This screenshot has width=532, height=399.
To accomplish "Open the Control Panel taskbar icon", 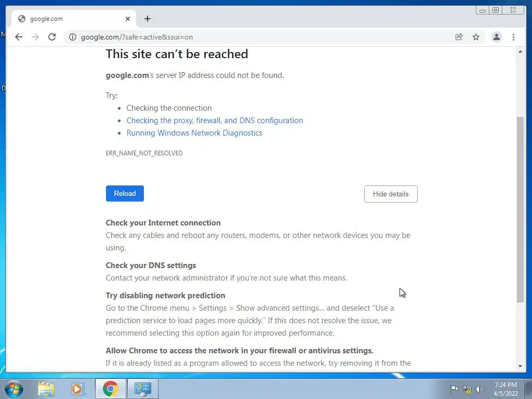I will click(x=142, y=389).
